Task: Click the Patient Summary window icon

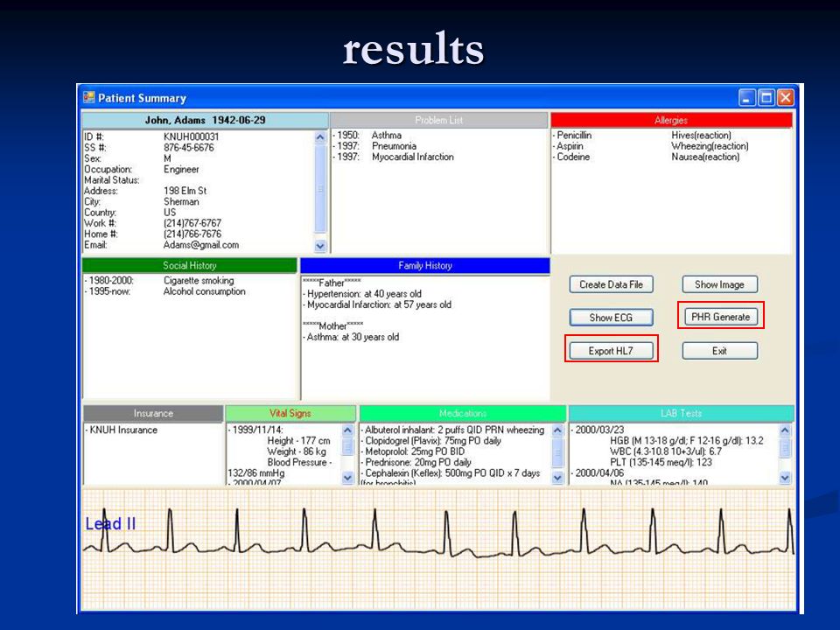Action: 88,97
